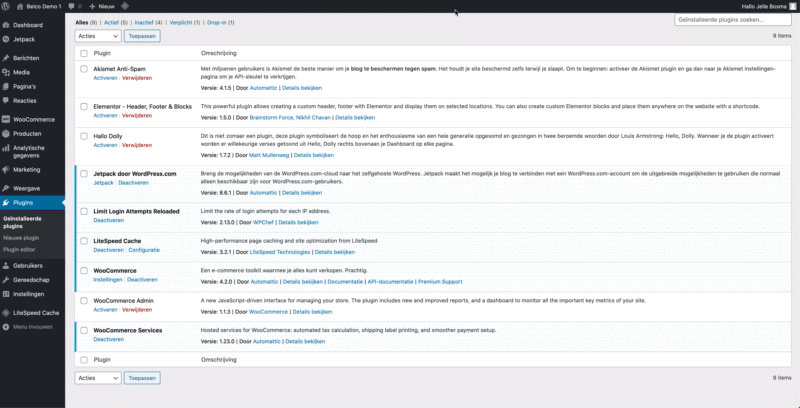
Task: Sort by the top Plugin column header
Action: click(x=102, y=53)
